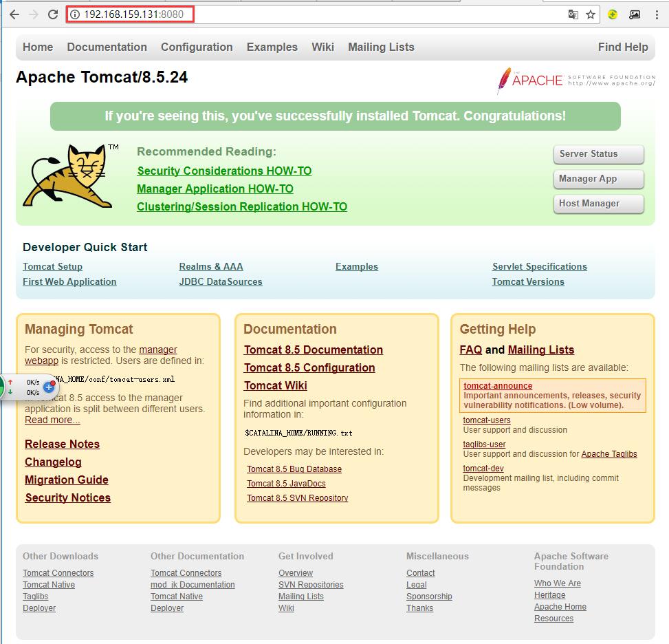
Task: Open Overview link under Get Involved
Action: tap(296, 573)
